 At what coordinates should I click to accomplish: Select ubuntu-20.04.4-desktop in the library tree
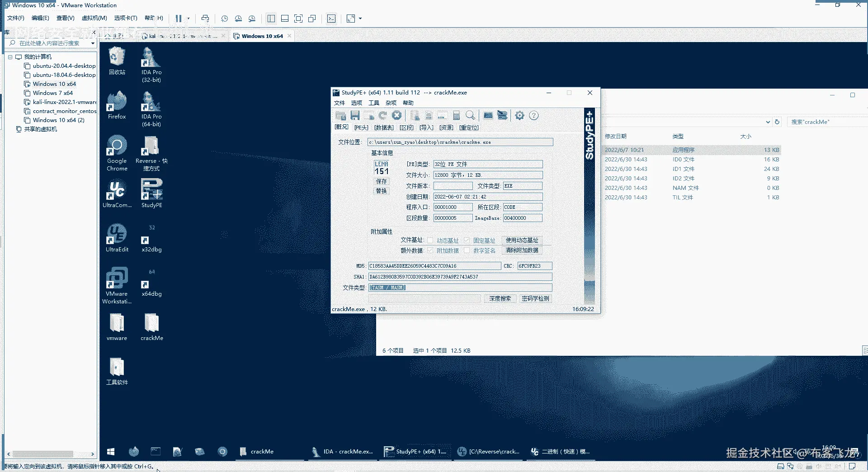tap(64, 66)
